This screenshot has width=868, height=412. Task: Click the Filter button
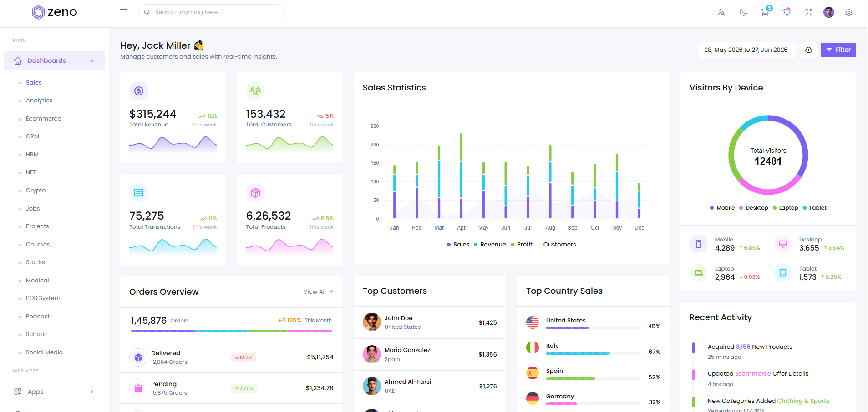pos(838,50)
